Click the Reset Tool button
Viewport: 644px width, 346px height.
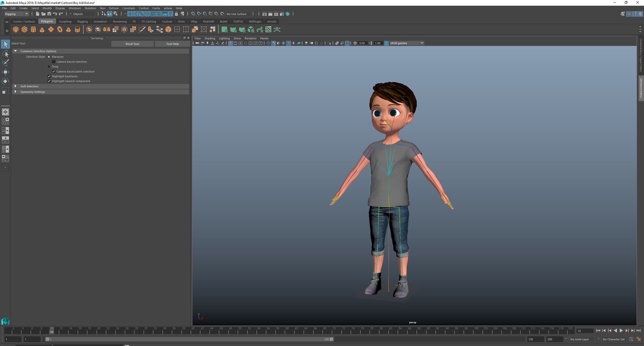[x=132, y=44]
